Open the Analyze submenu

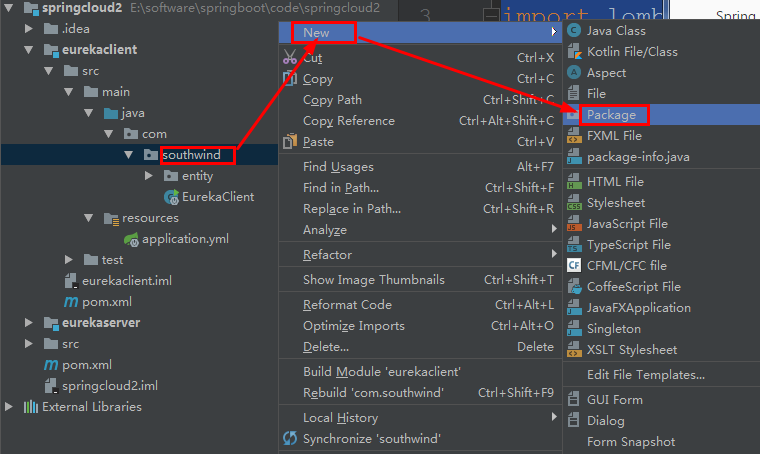click(x=420, y=230)
